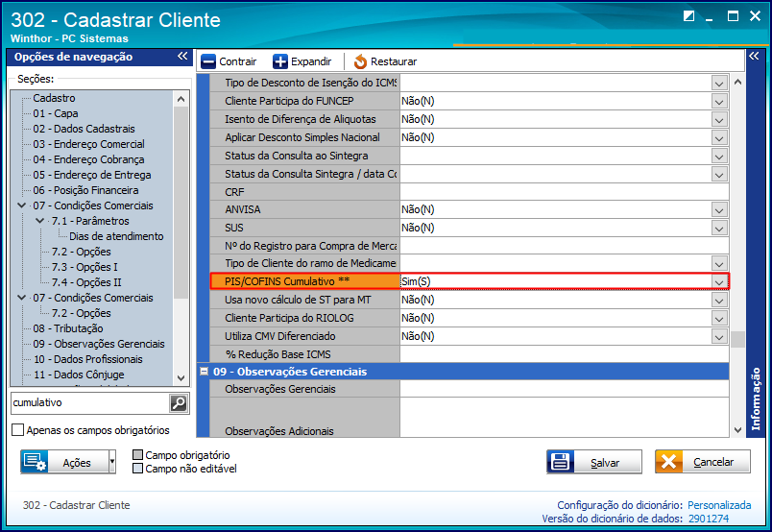Expand the Informação side panel arrows

(x=754, y=56)
